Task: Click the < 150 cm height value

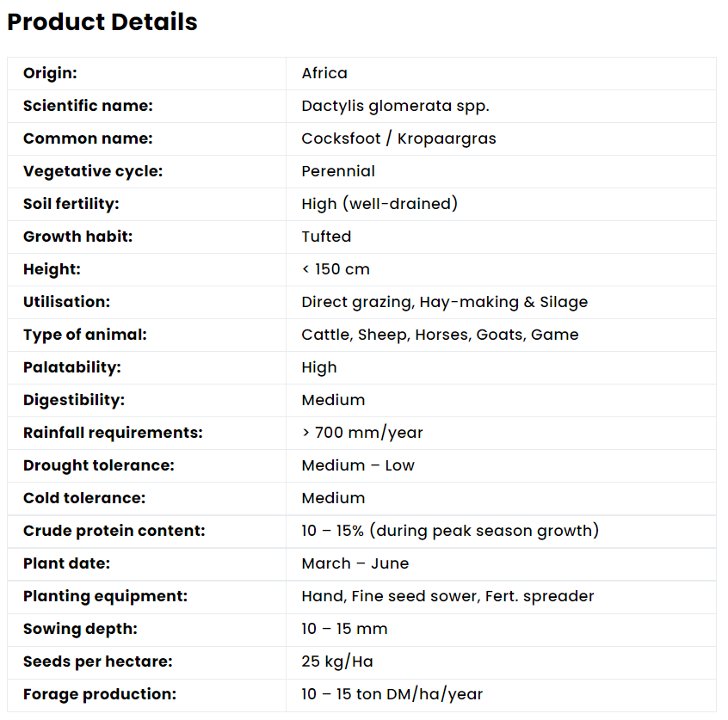Action: (336, 269)
